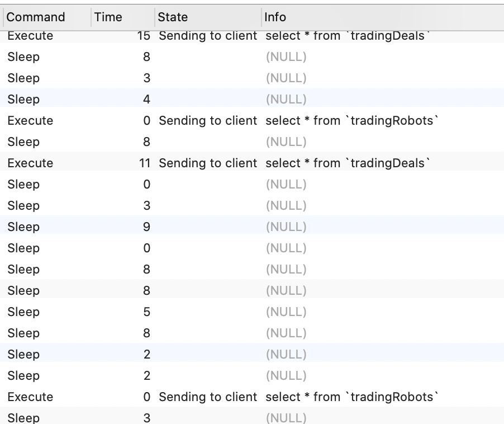Select the (NULL) info in the Time 5 row

coord(286,312)
